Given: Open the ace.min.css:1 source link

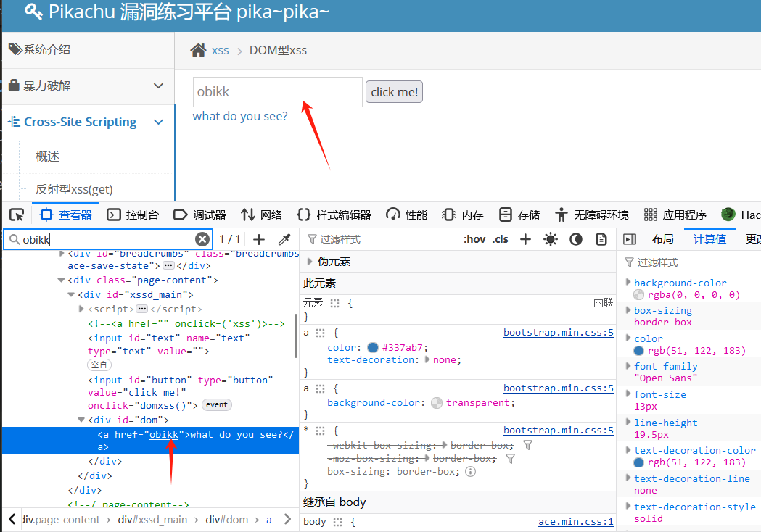Looking at the screenshot, I should point(575,521).
